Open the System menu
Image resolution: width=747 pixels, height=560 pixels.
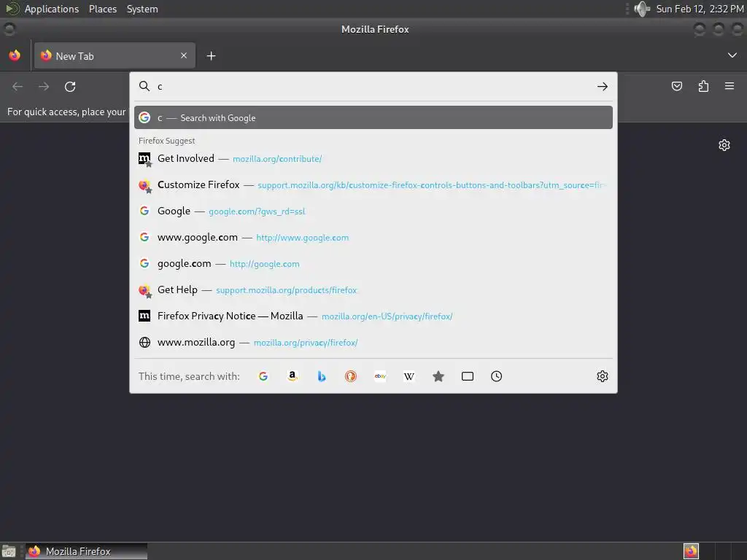click(x=142, y=9)
